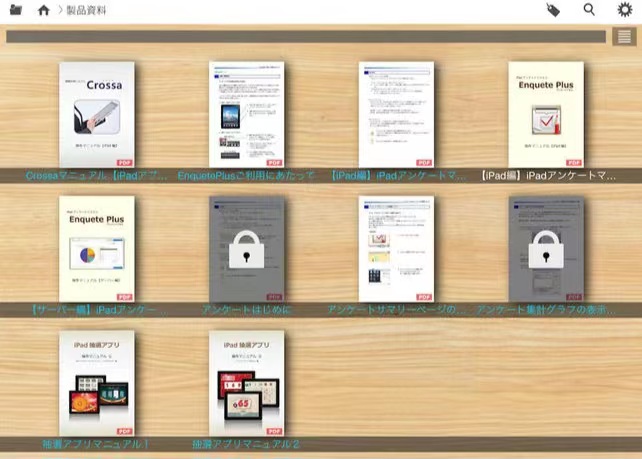Click the アンケートはじめに title label
This screenshot has width=642, height=459.
click(x=246, y=310)
